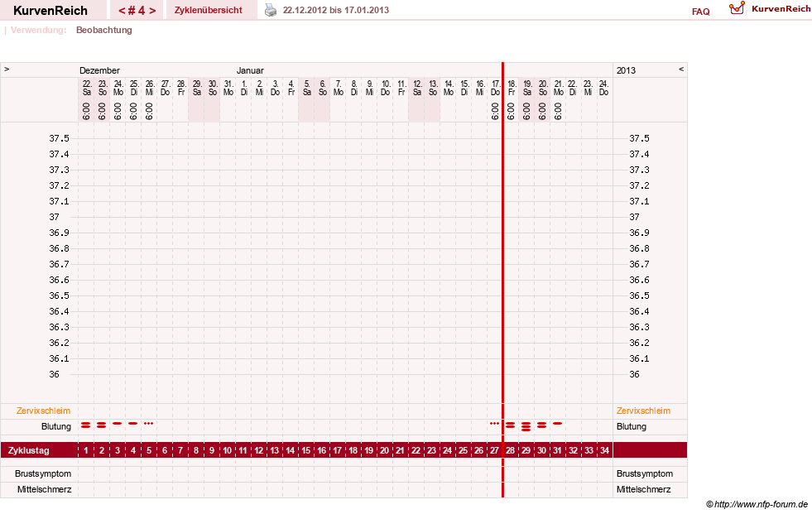Click the KurvenReich logo icon

[737, 8]
